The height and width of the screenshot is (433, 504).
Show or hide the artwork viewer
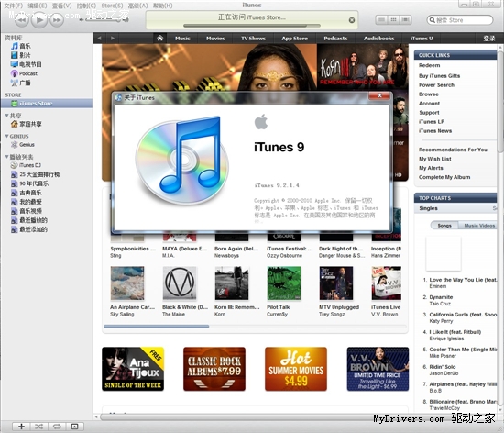pos(74,427)
